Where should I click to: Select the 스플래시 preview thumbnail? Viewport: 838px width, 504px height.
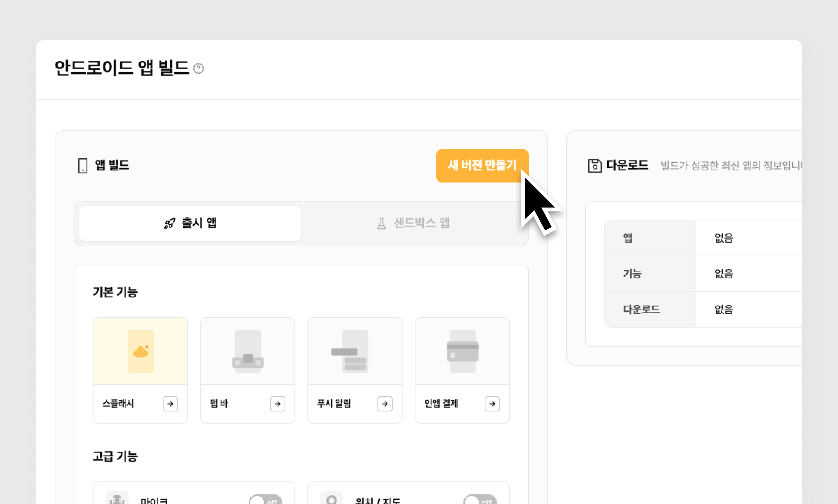coord(140,351)
